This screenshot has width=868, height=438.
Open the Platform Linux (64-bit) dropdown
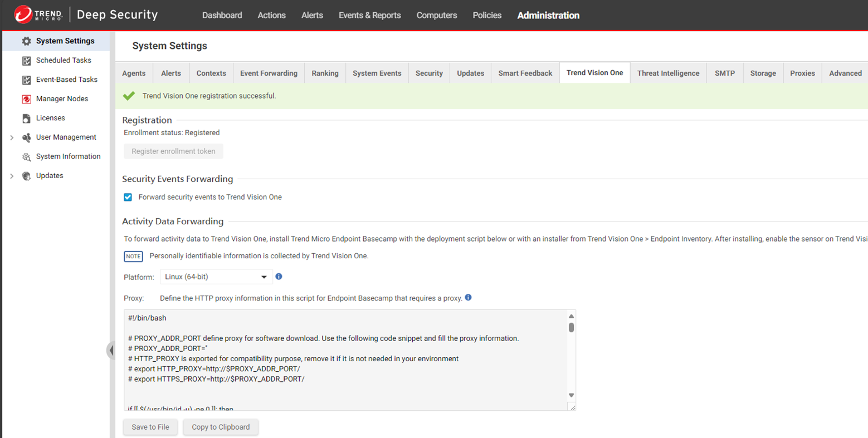(216, 277)
